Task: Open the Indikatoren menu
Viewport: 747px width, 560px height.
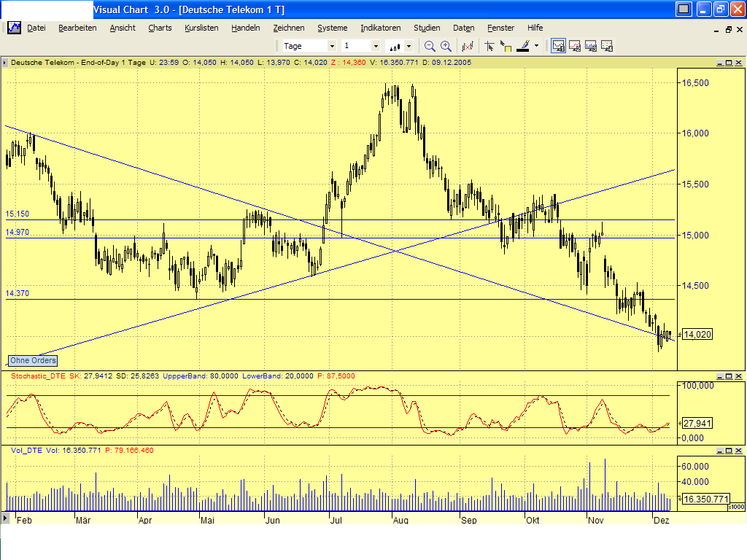Action: 380,28
